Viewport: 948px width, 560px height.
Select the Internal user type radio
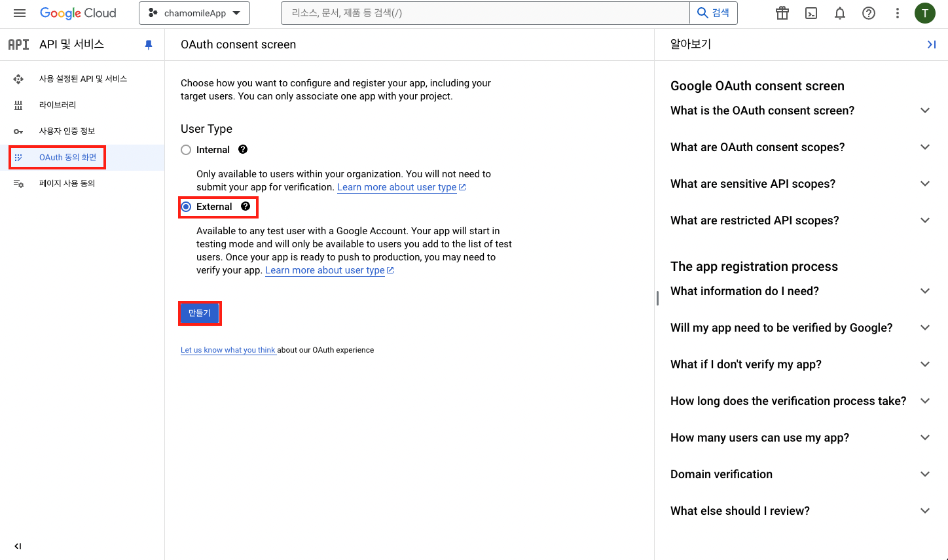click(186, 150)
